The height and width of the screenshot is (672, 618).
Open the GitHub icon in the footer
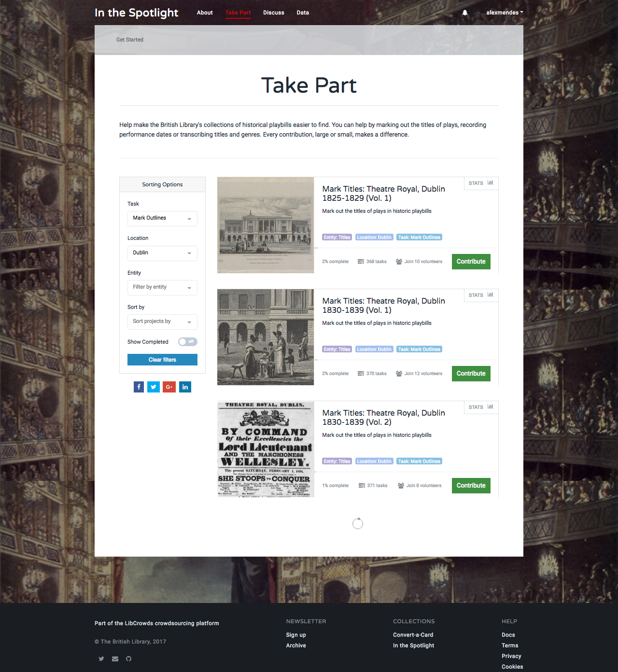point(128,658)
